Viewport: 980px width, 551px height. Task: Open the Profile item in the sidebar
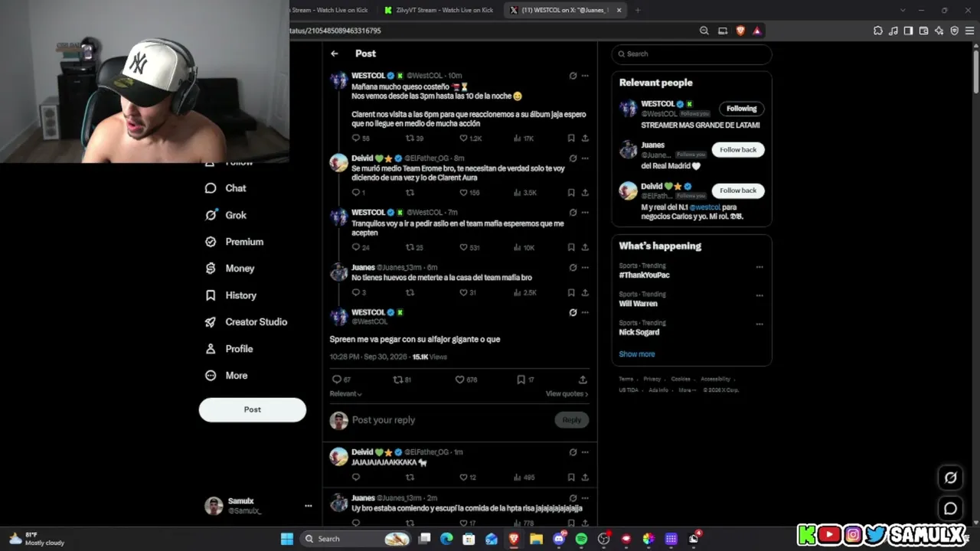229,349
